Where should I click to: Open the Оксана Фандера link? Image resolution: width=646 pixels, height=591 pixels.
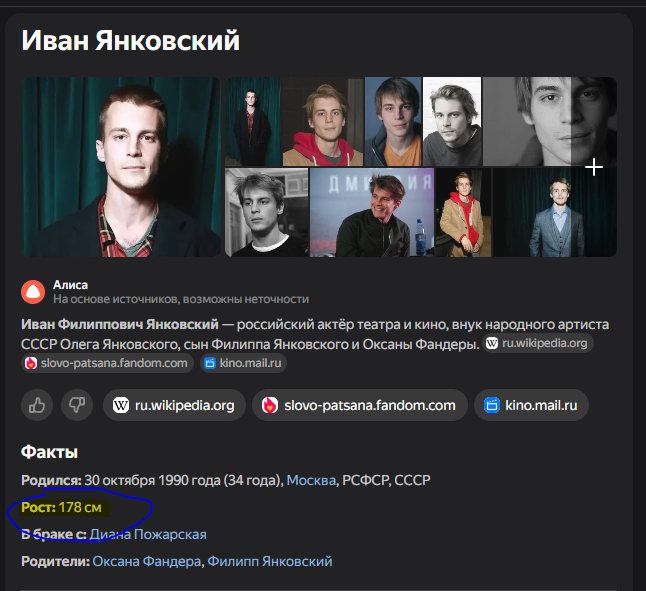pyautogui.click(x=147, y=561)
